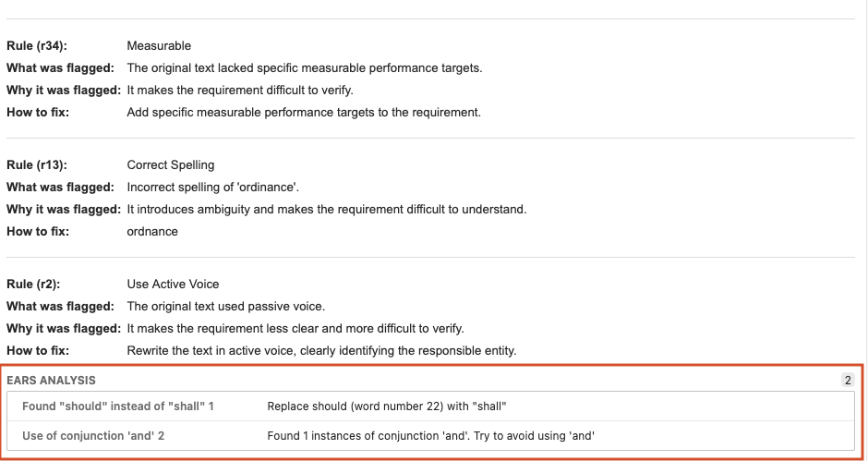Click the EARS ANALYSIS section header

pos(51,380)
